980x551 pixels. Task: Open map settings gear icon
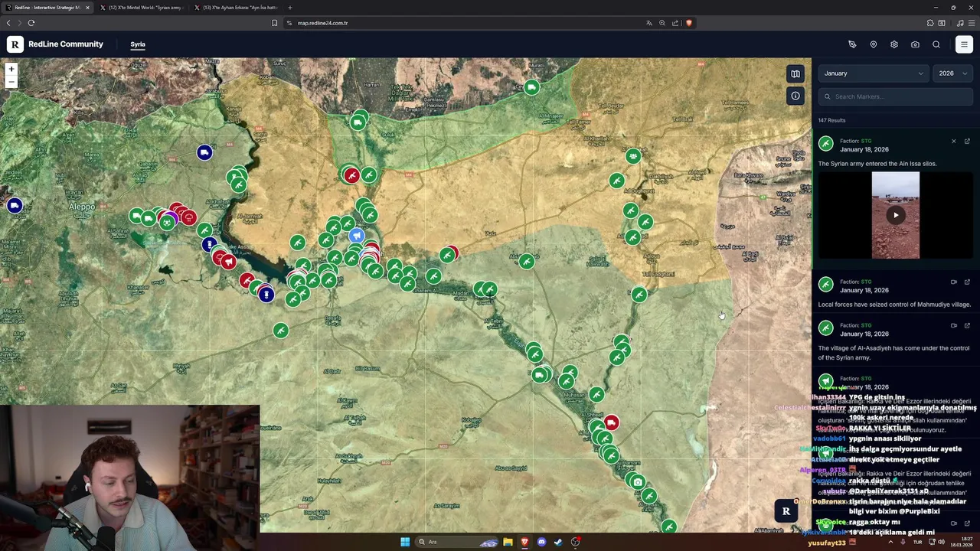pos(894,44)
